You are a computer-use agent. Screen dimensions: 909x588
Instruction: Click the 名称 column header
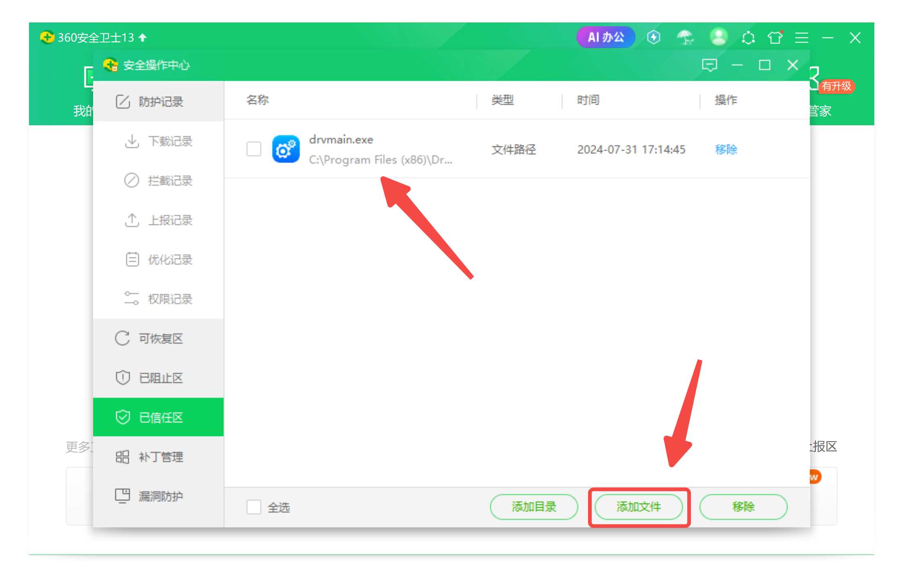pos(257,100)
